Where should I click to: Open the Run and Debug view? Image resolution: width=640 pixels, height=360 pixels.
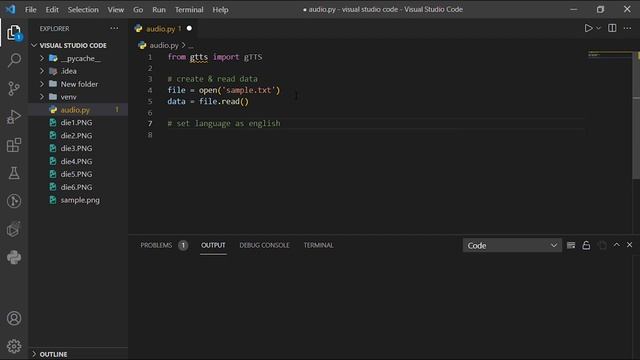14,117
